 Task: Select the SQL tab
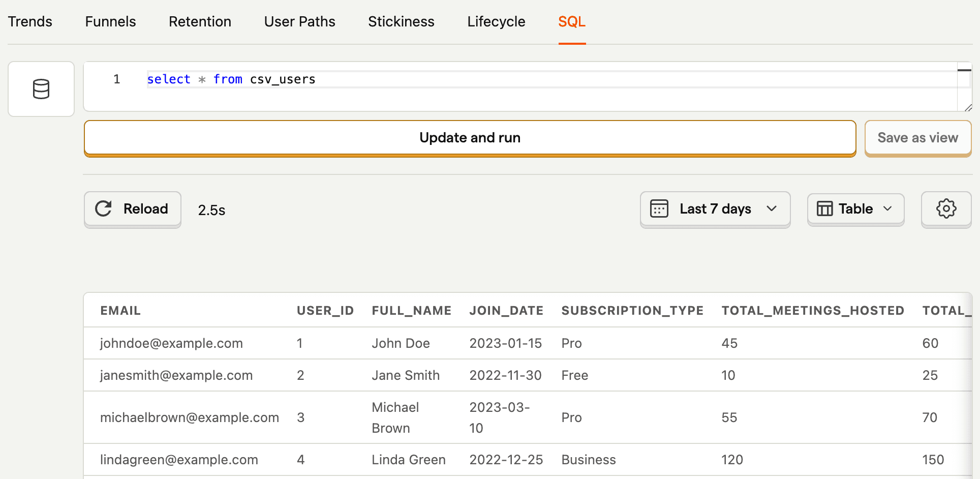(x=572, y=21)
